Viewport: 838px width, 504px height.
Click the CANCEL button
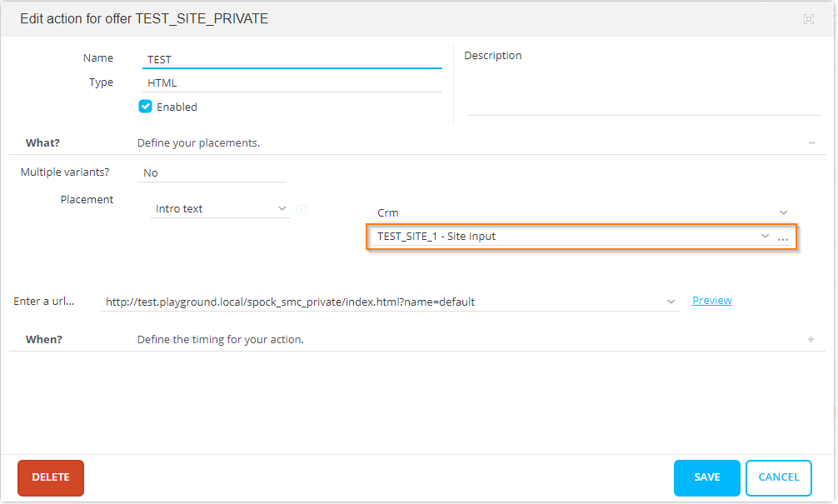coord(778,477)
